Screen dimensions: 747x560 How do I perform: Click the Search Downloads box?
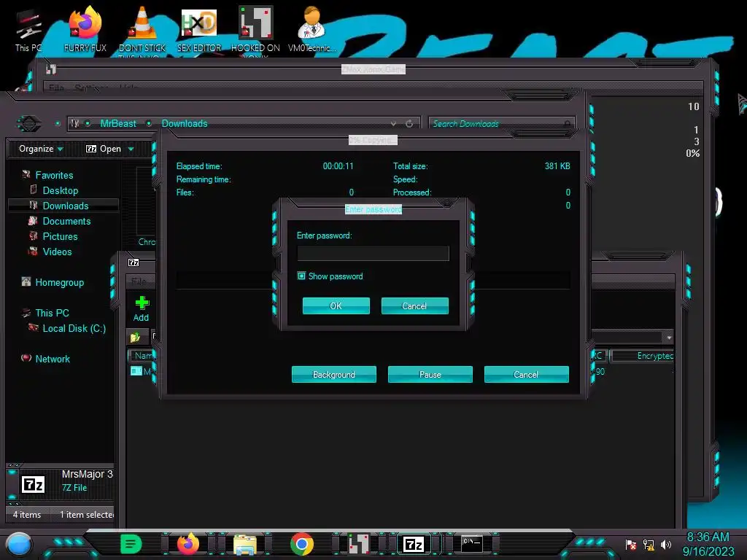pos(501,124)
